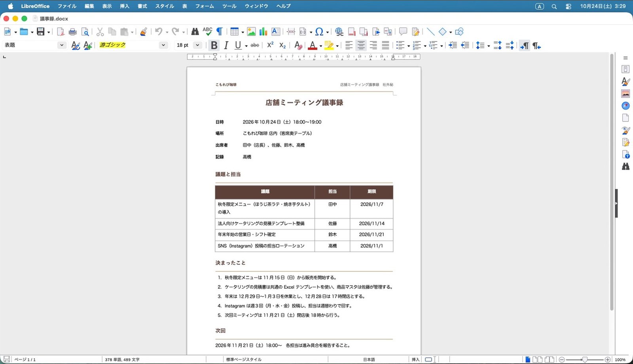Image resolution: width=633 pixels, height=364 pixels.
Task: Insert a hyperlink
Action: pos(339,32)
